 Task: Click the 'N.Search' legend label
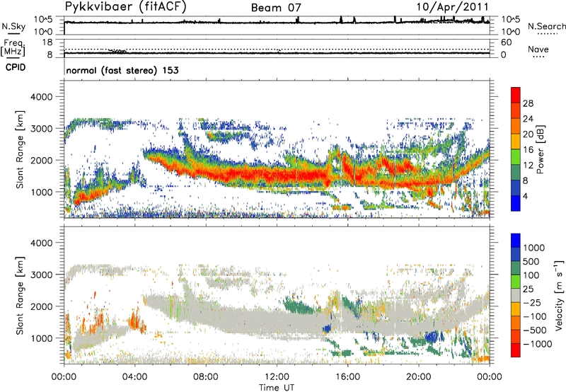pyautogui.click(x=546, y=26)
